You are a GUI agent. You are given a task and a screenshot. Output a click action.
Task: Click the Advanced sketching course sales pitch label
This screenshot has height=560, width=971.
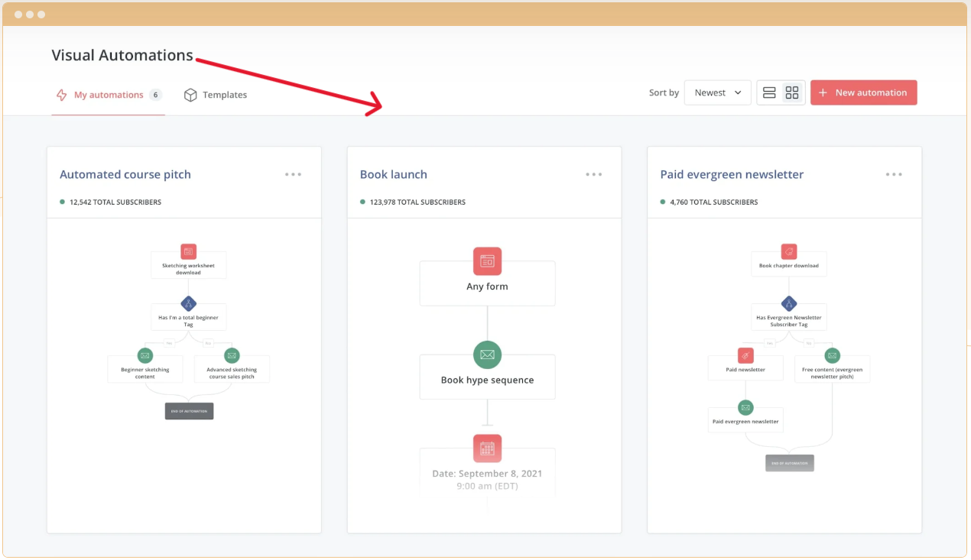click(232, 373)
